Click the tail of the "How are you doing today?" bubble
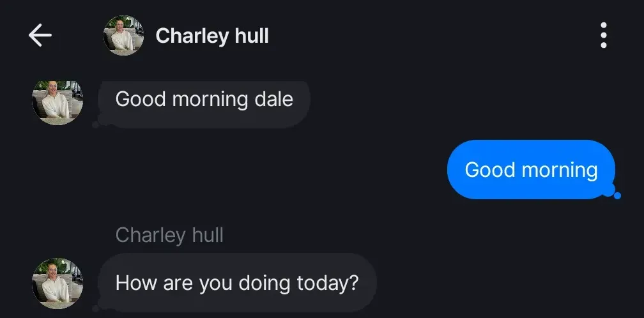This screenshot has width=644, height=318. pos(96,307)
